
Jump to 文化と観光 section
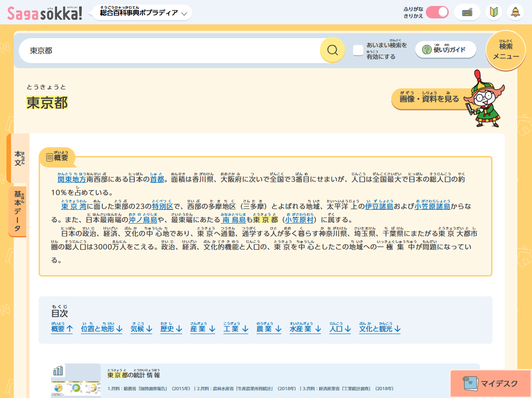point(380,329)
